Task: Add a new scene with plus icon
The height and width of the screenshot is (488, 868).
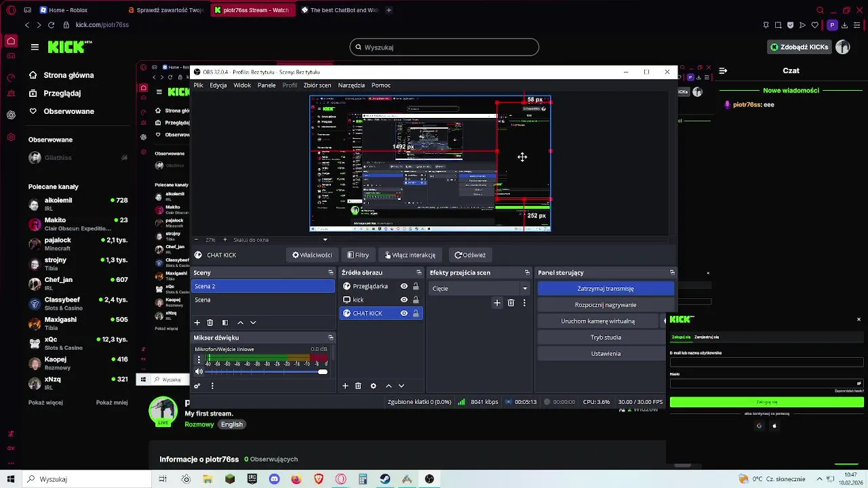Action: point(197,323)
